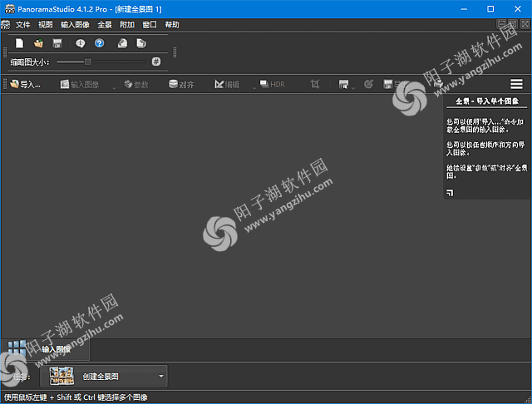This screenshot has width=532, height=404.
Task: Collapse the help panel with the corner icon
Action: tap(450, 193)
